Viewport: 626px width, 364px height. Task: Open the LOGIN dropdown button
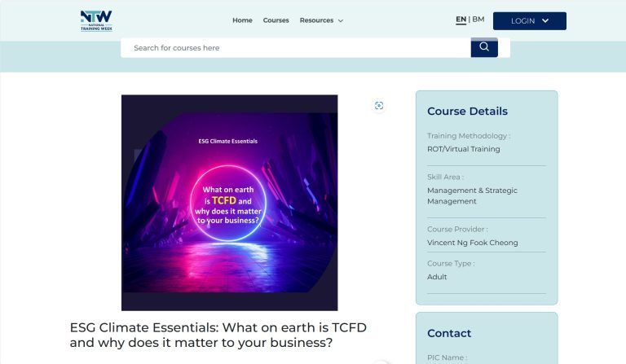529,20
